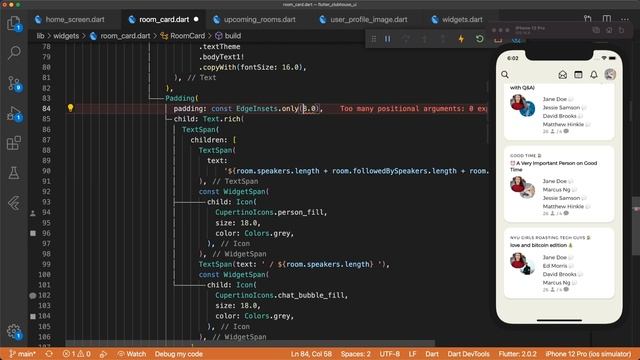This screenshot has height=360, width=640.
Task: Tap the calendar icon in phone app
Action: pyautogui.click(x=578, y=75)
